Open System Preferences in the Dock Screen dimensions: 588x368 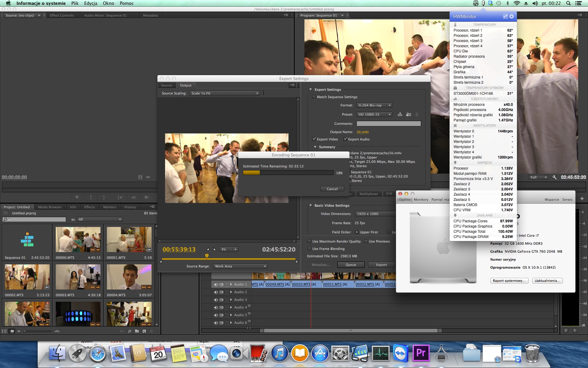pyautogui.click(x=340, y=353)
